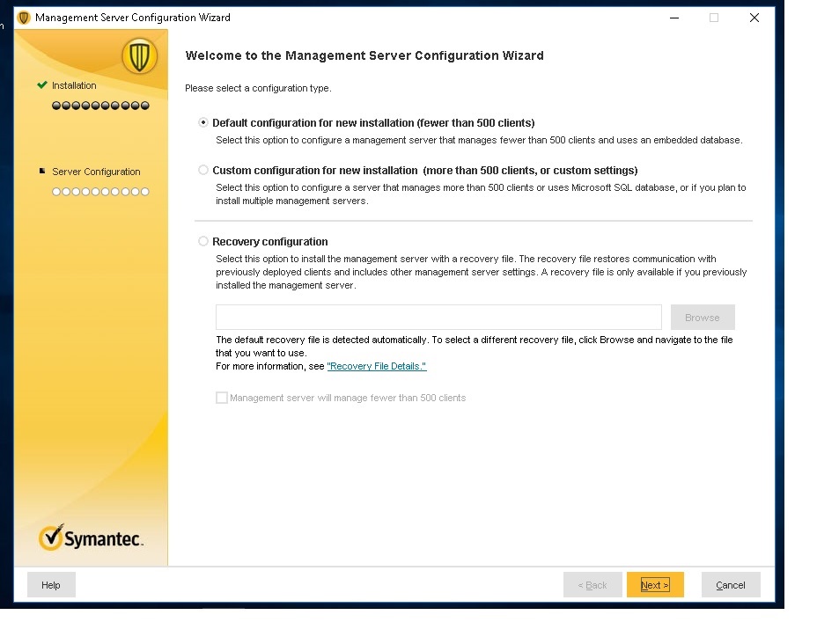Viewport: 817px width, 644px height.
Task: Minimize the wizard window
Action: coord(674,18)
